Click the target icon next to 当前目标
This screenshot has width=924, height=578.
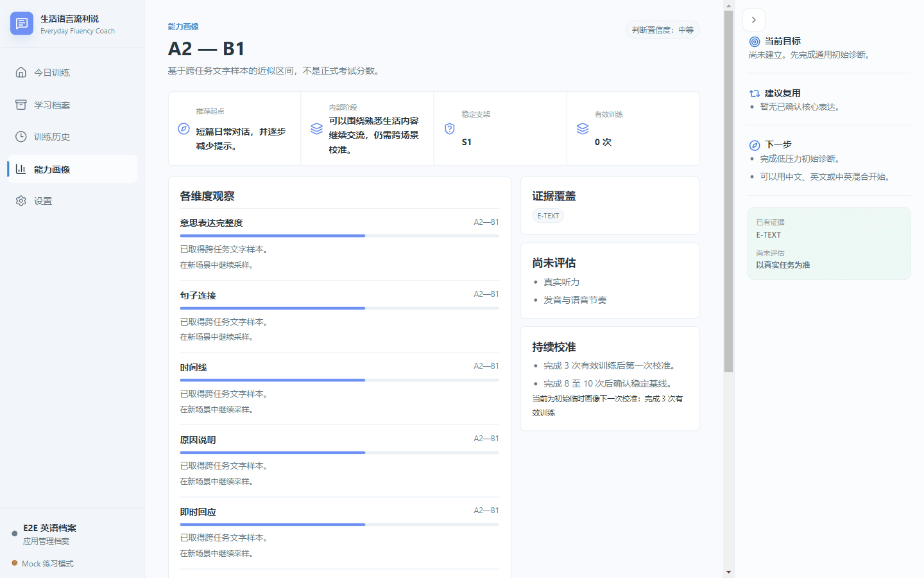coord(755,42)
